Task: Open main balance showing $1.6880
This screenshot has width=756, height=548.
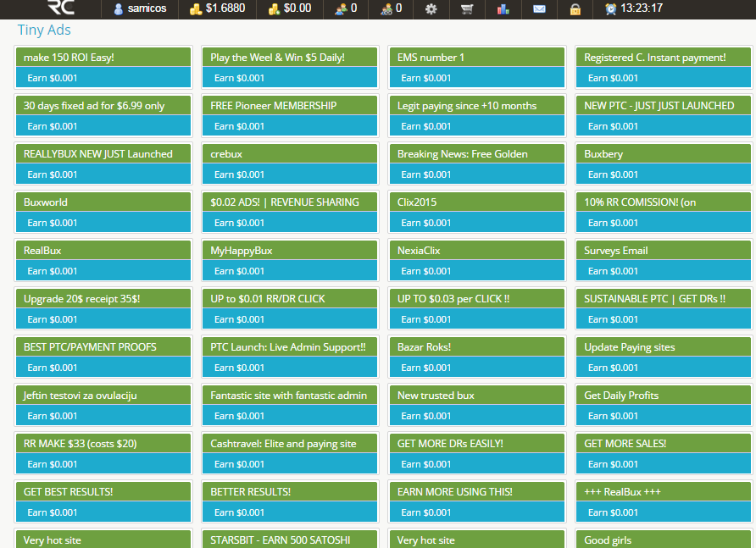Action: 218,8
